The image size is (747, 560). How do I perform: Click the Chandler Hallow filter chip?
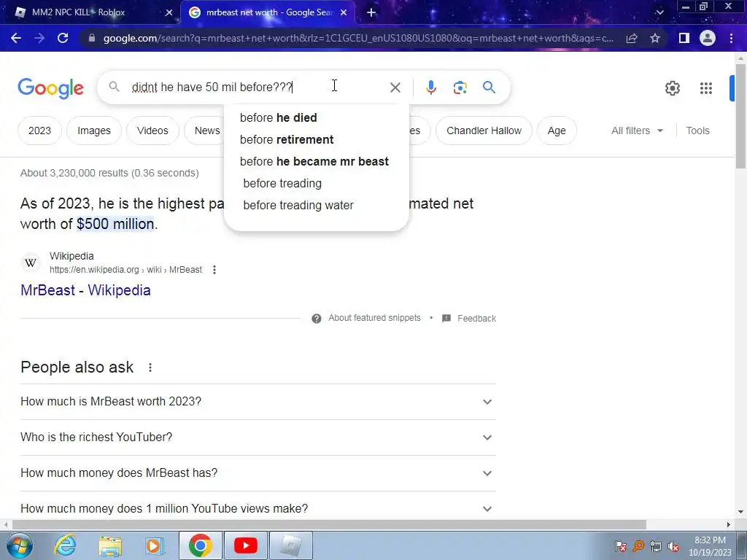pyautogui.click(x=484, y=131)
